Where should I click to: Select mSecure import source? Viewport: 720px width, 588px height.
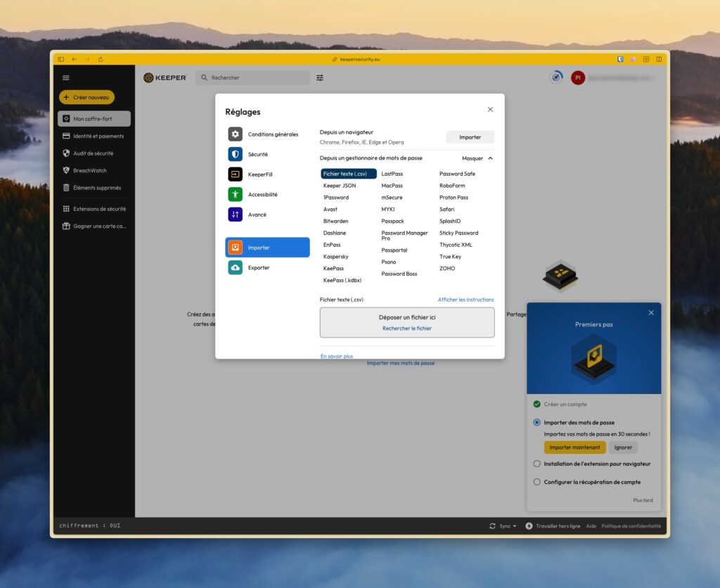point(392,198)
